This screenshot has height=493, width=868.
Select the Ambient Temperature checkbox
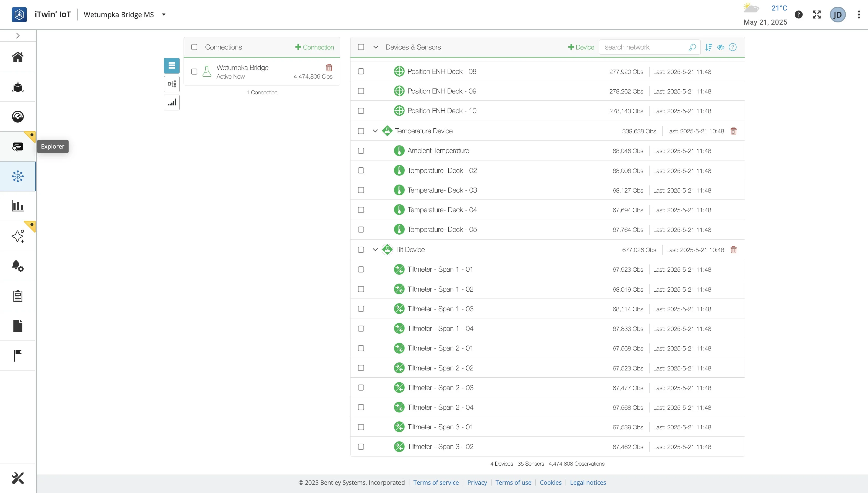pos(361,151)
